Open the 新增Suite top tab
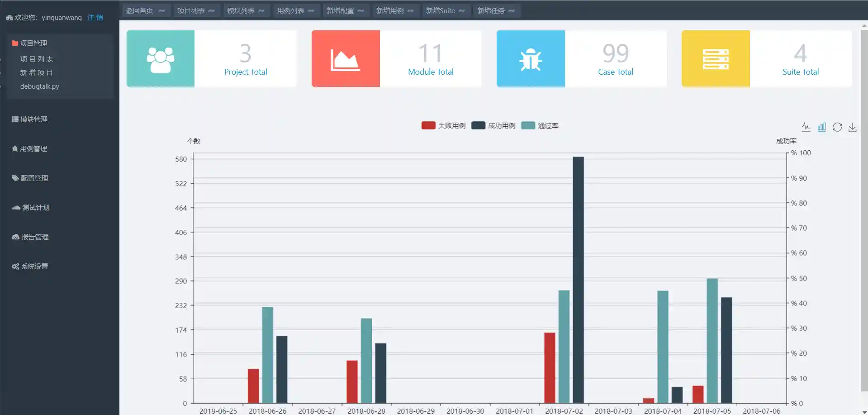 446,10
